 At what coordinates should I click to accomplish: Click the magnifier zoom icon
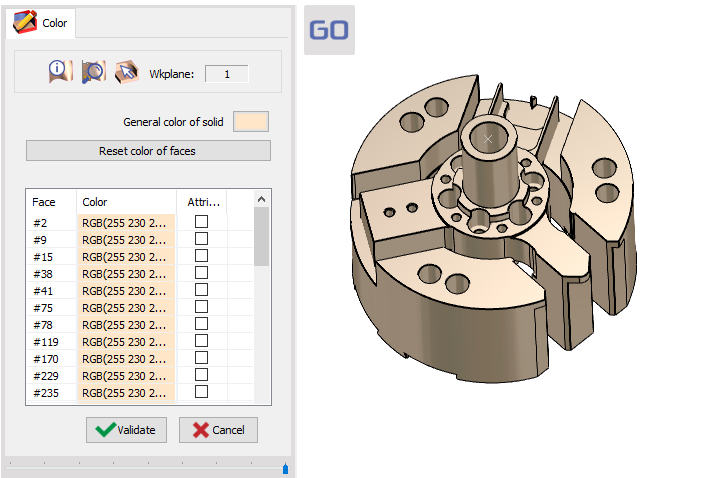93,71
